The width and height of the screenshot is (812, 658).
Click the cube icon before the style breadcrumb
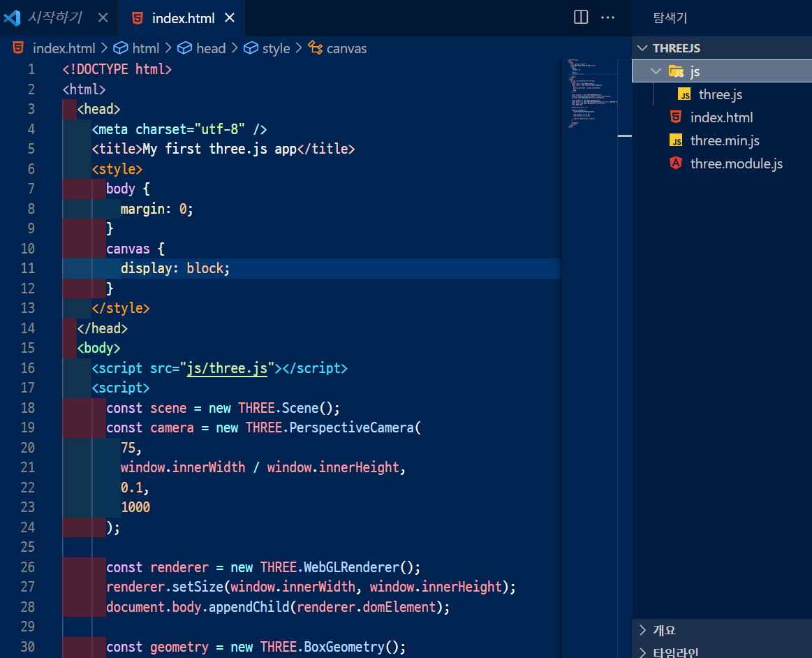[x=251, y=47]
